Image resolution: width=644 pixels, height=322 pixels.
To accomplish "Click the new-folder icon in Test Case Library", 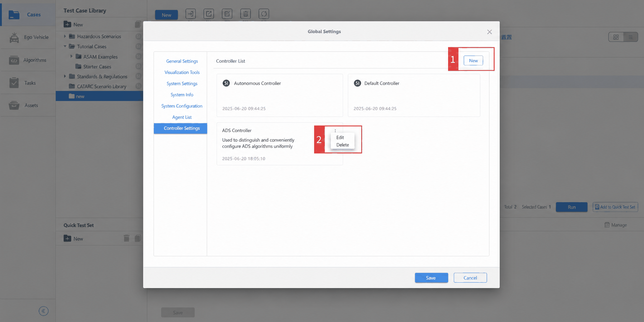I will coord(67,24).
